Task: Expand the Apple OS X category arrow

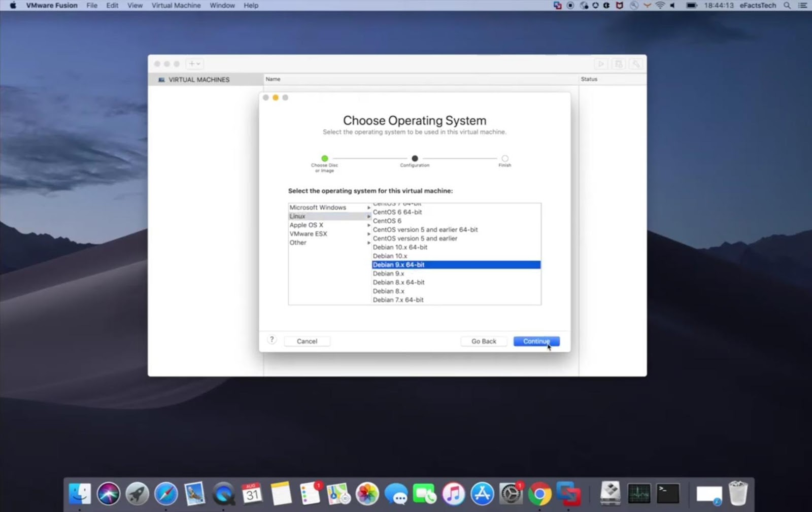Action: [368, 225]
